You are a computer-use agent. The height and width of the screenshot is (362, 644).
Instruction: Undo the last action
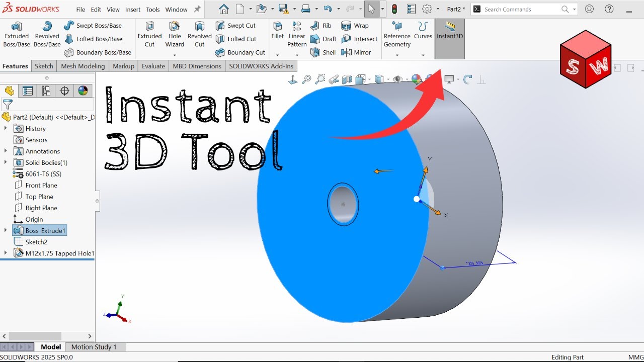point(328,9)
